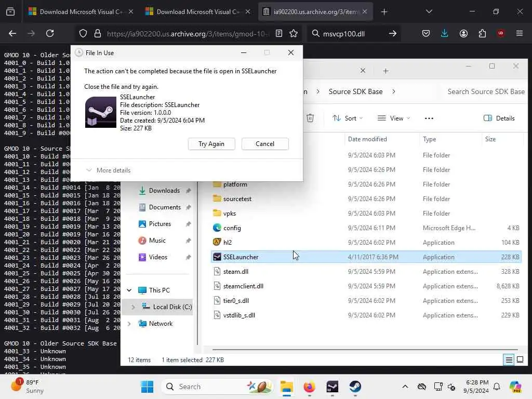Sort by Size column header
The width and height of the screenshot is (532, 399).
tap(490, 139)
